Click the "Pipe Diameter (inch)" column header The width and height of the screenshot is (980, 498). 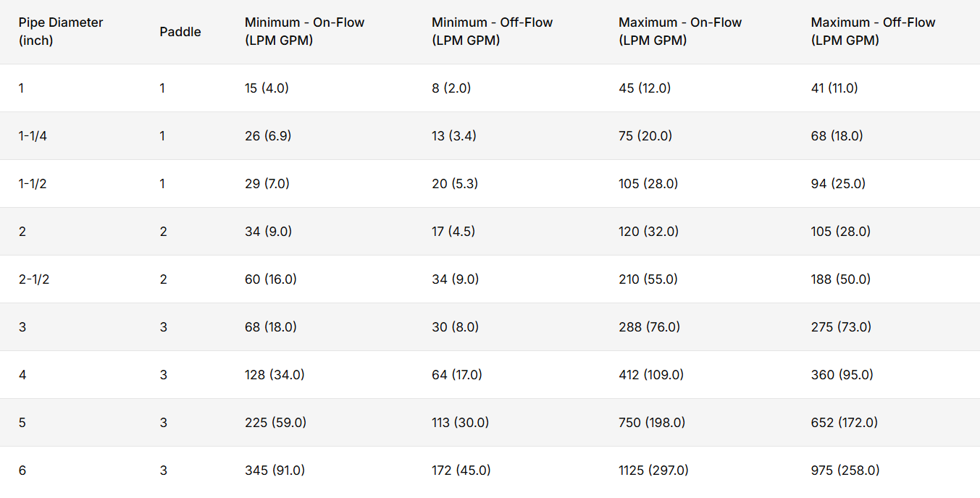click(x=61, y=32)
